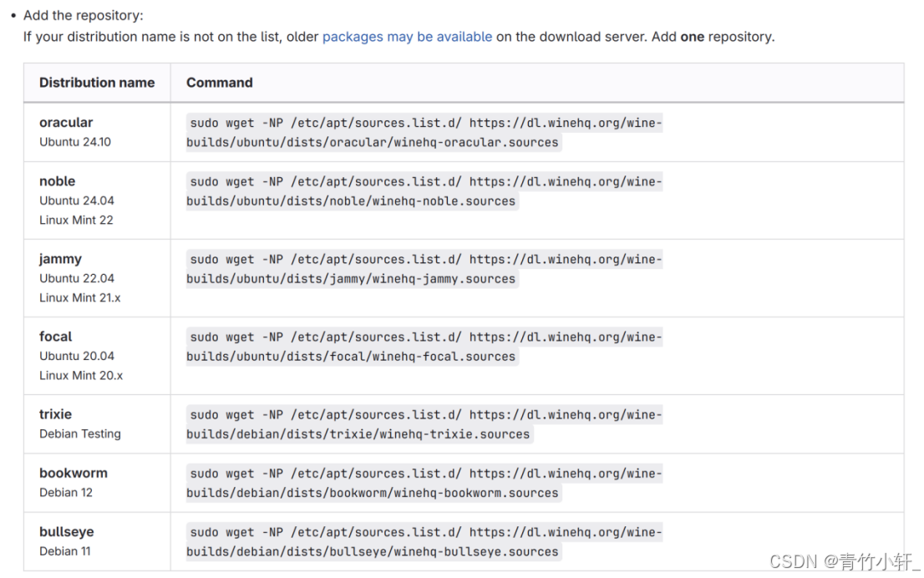Open the "packages may be available" link
Screen dimensions: 924x578
[x=407, y=37]
